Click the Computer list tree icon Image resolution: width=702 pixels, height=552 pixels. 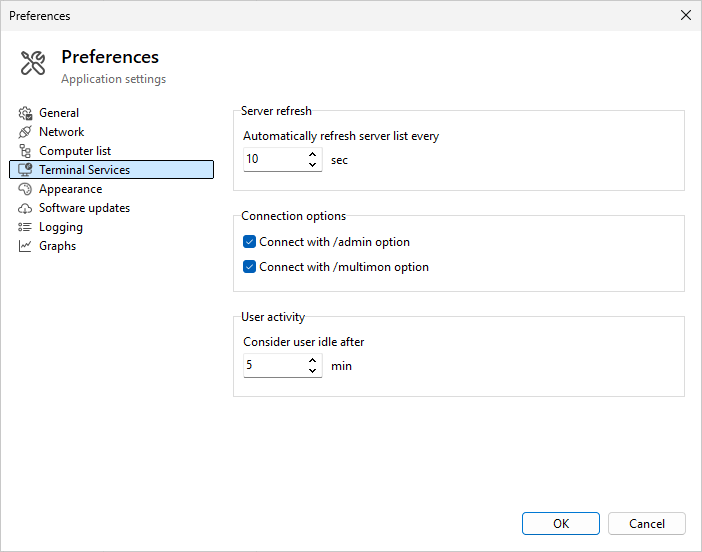point(26,151)
